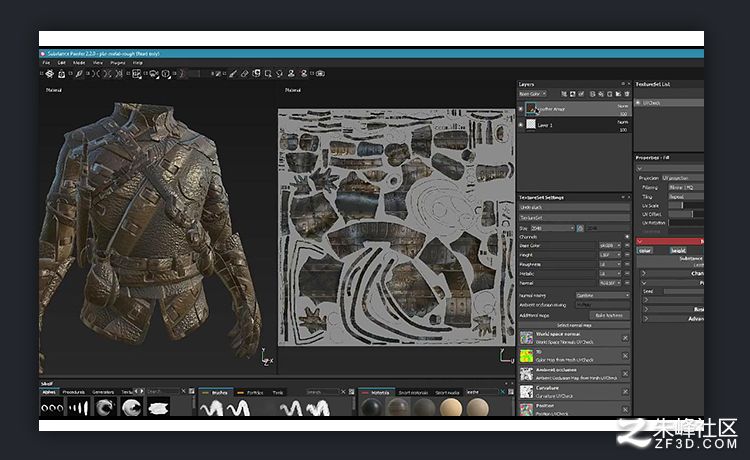The height and width of the screenshot is (460, 750).
Task: Hide the Layer 1 layer
Action: (520, 125)
